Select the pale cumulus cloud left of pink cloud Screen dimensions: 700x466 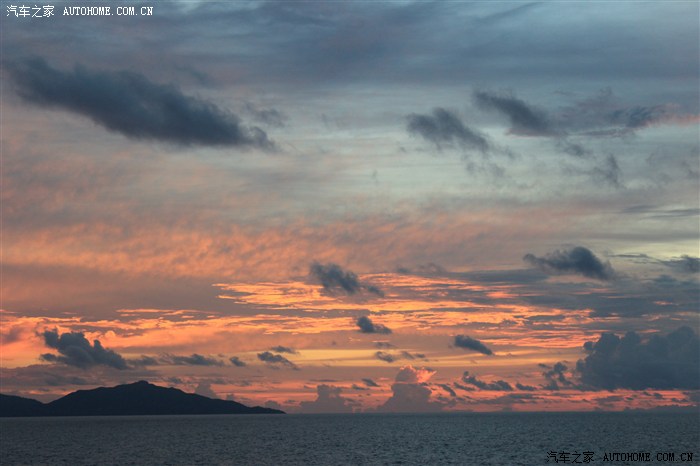pyautogui.click(x=329, y=399)
